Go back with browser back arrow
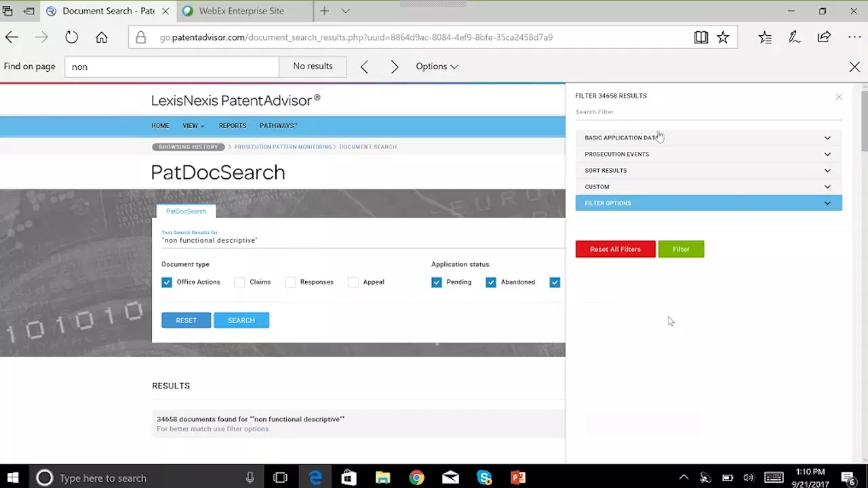 click(12, 37)
